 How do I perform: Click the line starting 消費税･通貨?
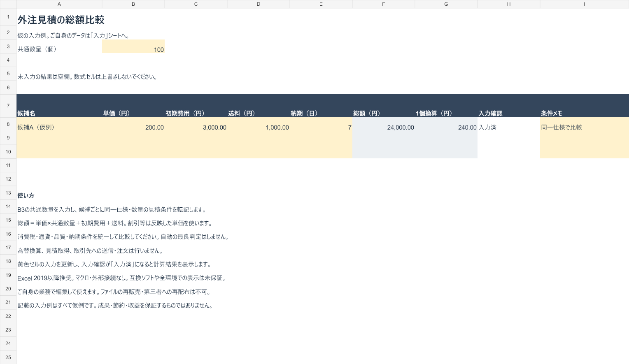tap(123, 236)
